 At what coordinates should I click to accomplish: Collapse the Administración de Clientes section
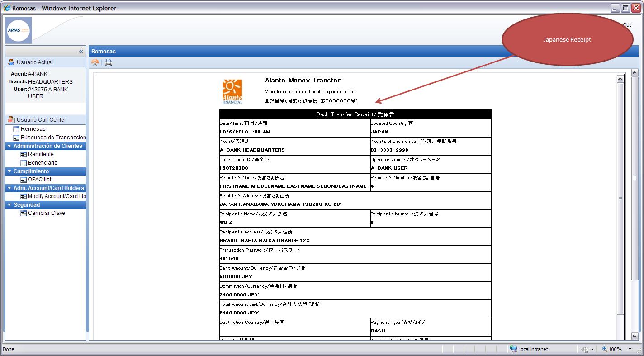[9, 146]
